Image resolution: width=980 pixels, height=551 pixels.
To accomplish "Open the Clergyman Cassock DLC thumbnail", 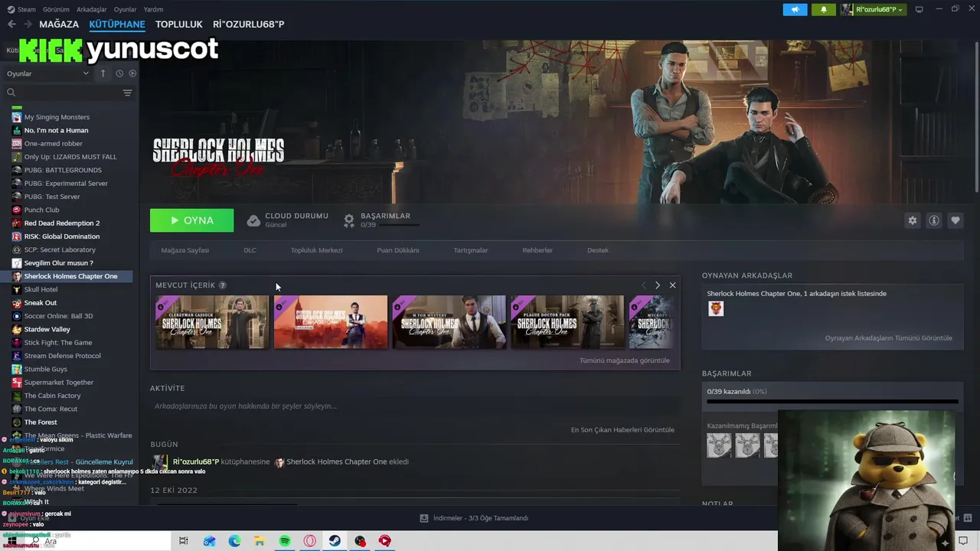I will coord(212,322).
